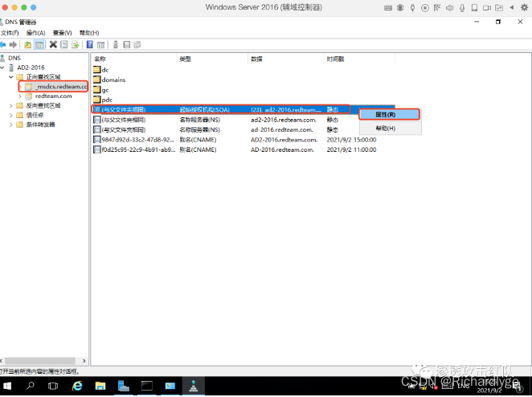Image resolution: width=532 pixels, height=397 pixels.
Task: Click the 名称 column header
Action: 134,59
